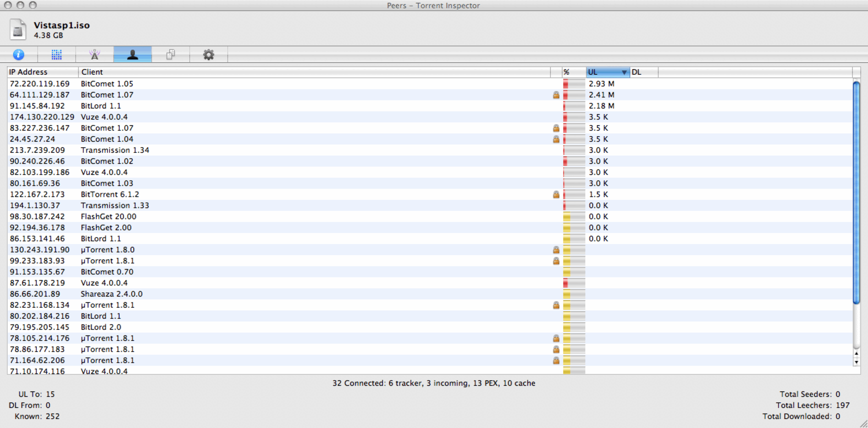
Task: Click encryption lock icon for 64.111.129.187
Action: pos(556,95)
